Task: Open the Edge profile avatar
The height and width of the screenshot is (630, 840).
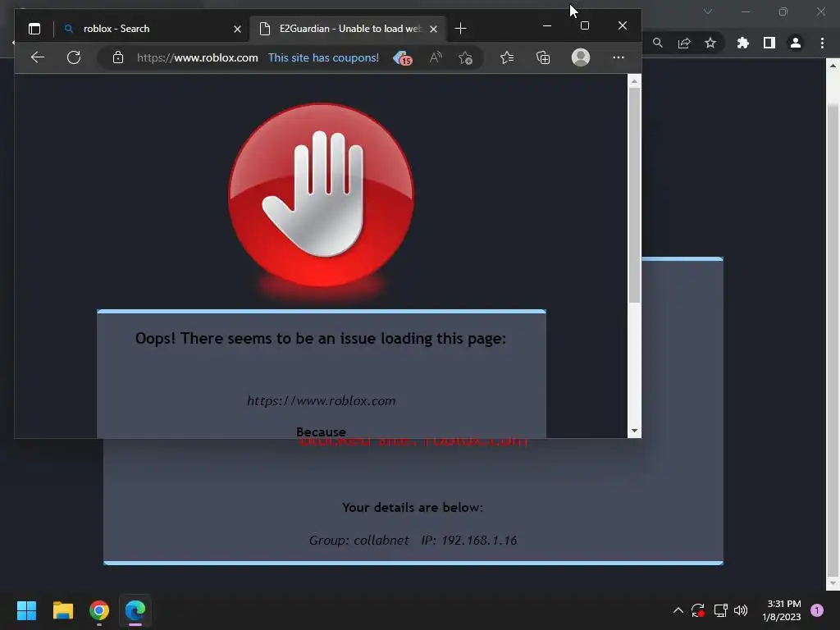Action: pos(581,57)
